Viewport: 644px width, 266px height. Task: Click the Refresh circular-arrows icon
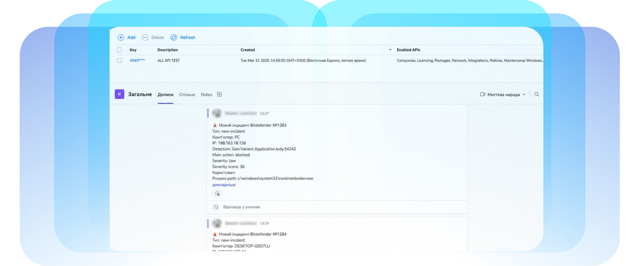[174, 37]
